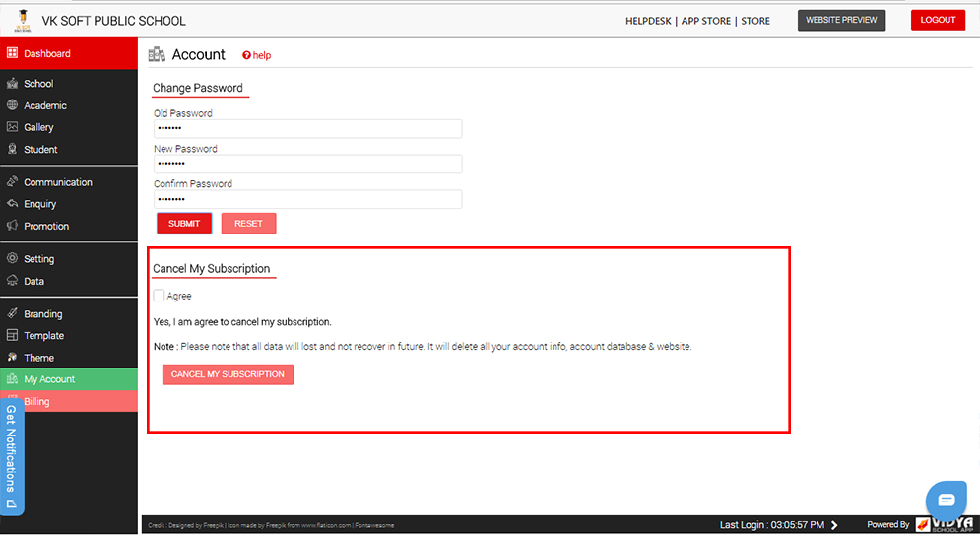Open the Get Notifications side tab
Image resolution: width=980 pixels, height=535 pixels.
tap(11, 456)
